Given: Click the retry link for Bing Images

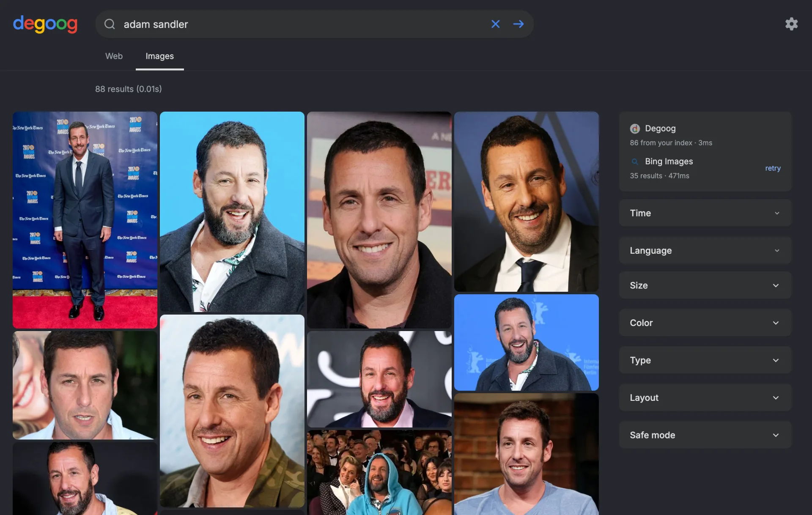Looking at the screenshot, I should click(x=773, y=168).
